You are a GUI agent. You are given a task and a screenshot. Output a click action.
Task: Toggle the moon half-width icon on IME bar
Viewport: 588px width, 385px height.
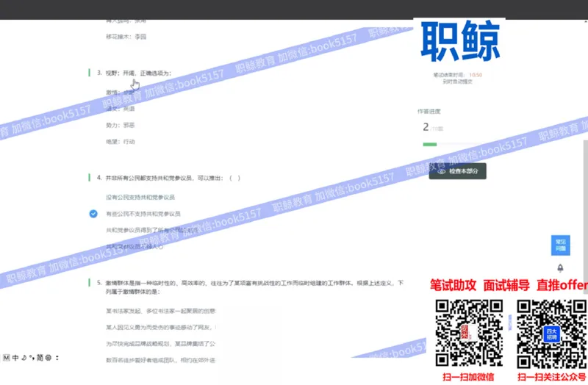pyautogui.click(x=24, y=358)
